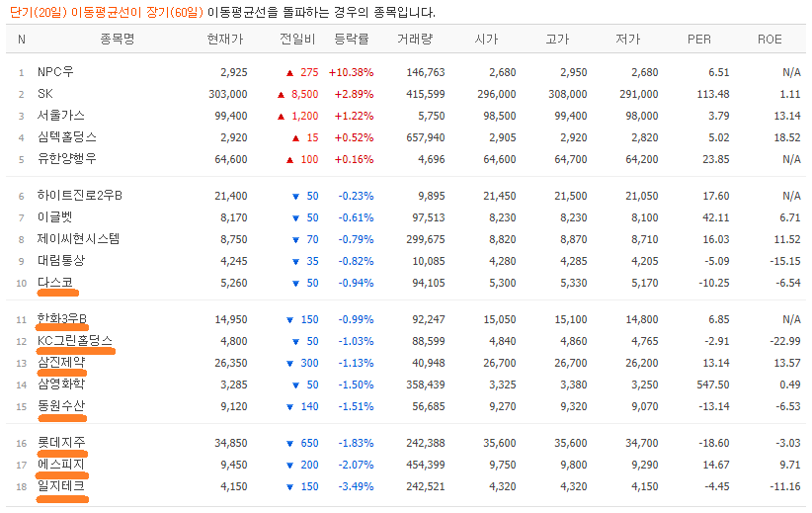812x513 pixels.
Task: Select 동원수산 low price 9,070
Action: coord(645,407)
